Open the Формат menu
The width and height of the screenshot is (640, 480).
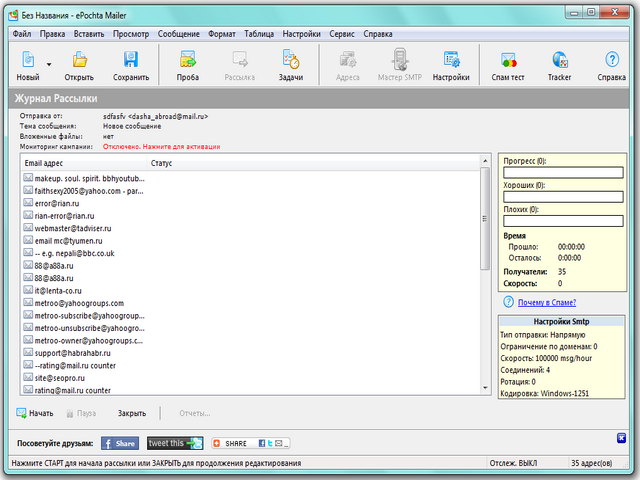[222, 34]
